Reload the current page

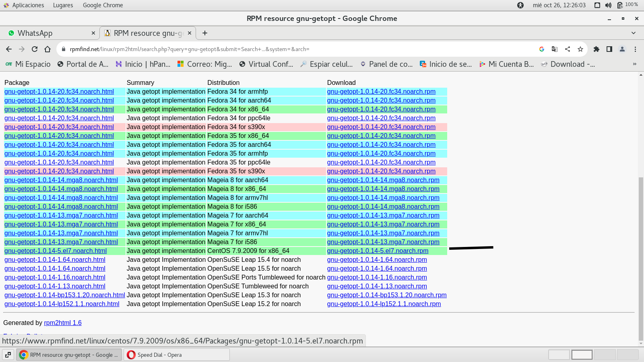[35, 49]
